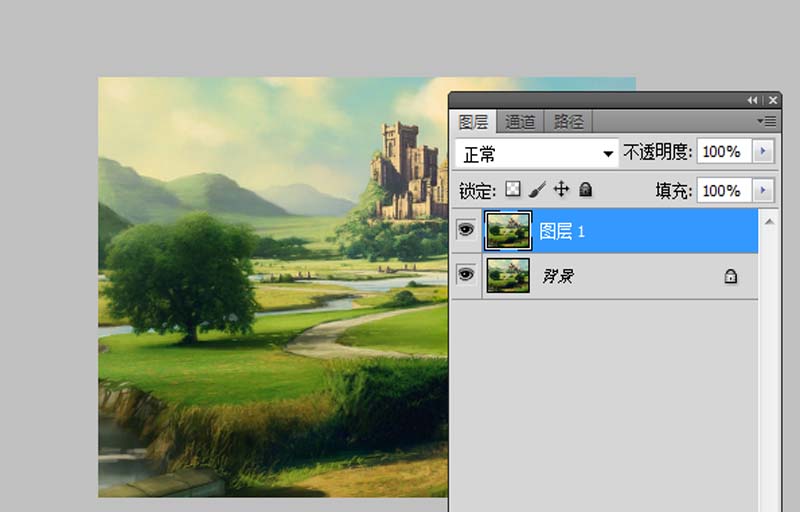Click the layers list scroll up arrow

[x=769, y=222]
